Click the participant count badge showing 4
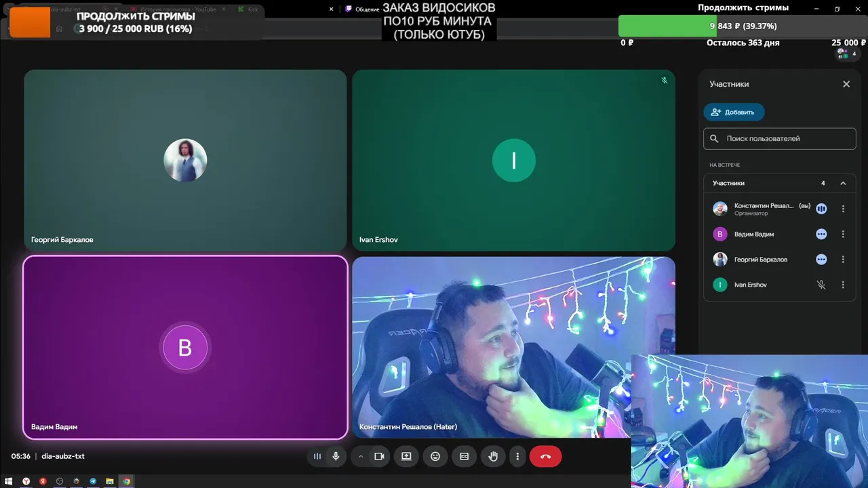The height and width of the screenshot is (488, 868). coord(846,54)
